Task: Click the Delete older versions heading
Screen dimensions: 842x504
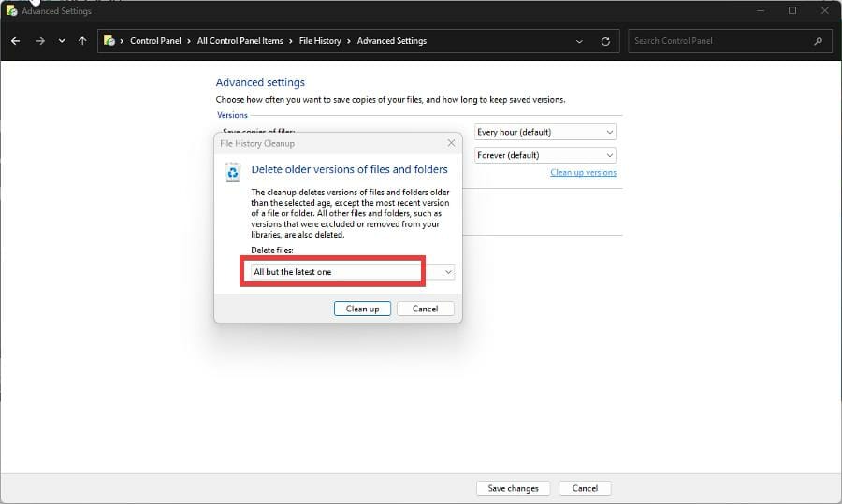Action: click(349, 169)
